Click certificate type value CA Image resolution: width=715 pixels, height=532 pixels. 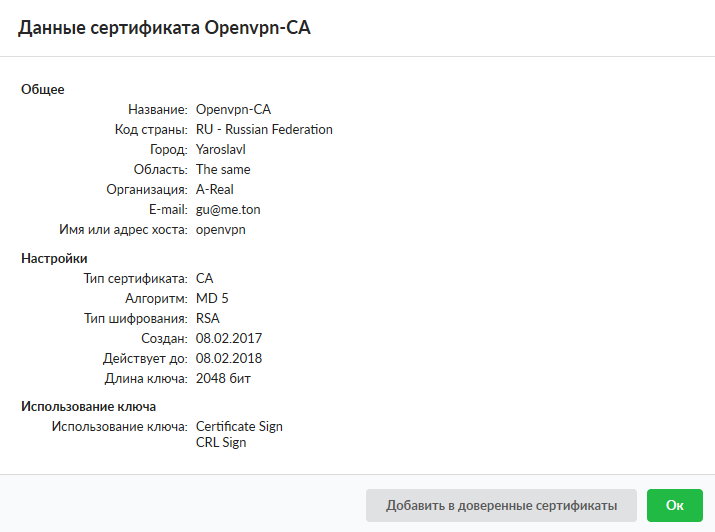[x=205, y=278]
